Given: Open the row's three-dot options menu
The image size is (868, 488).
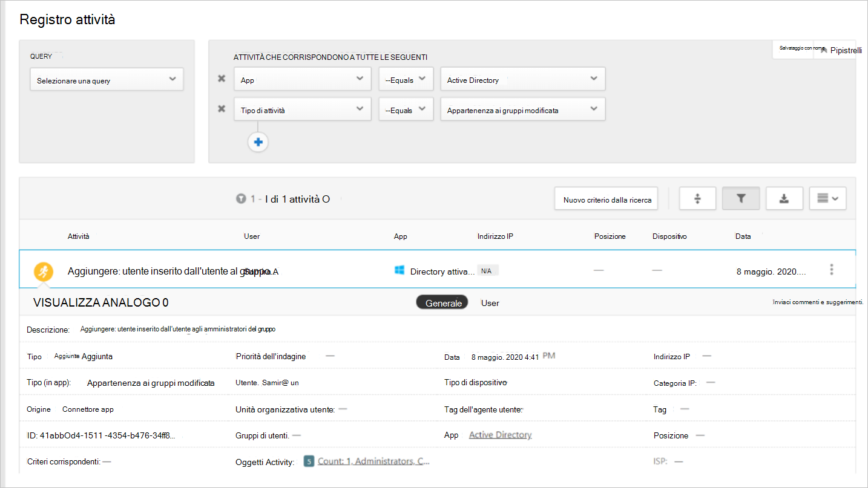Looking at the screenshot, I should tap(832, 270).
